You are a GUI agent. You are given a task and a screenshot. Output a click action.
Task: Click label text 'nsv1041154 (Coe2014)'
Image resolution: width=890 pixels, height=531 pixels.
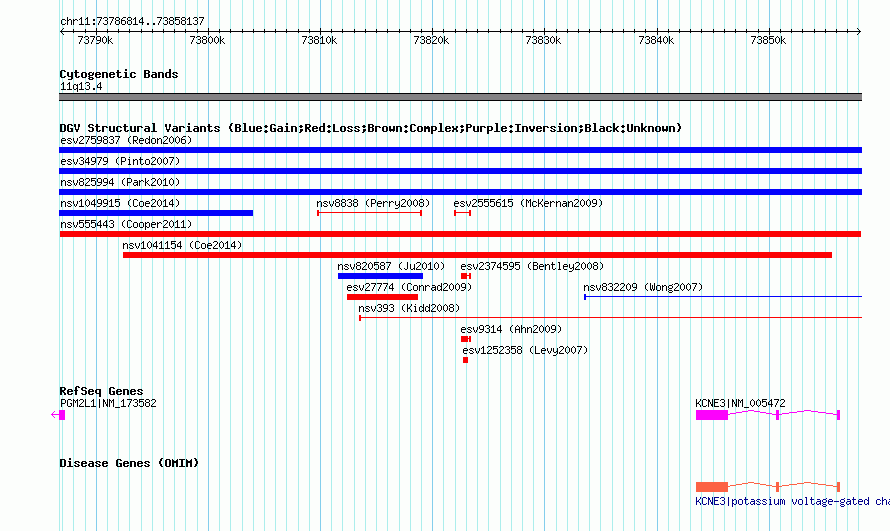click(x=182, y=245)
